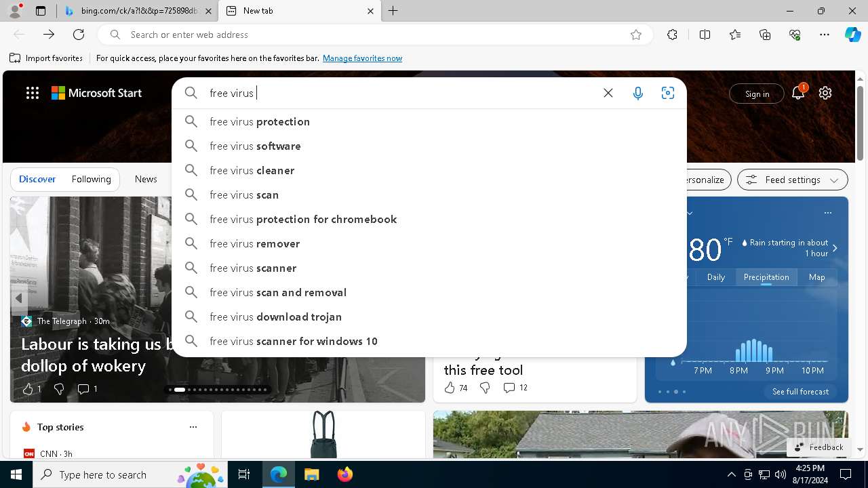This screenshot has height=488, width=868.
Task: Open the favorites list
Action: [x=735, y=35]
